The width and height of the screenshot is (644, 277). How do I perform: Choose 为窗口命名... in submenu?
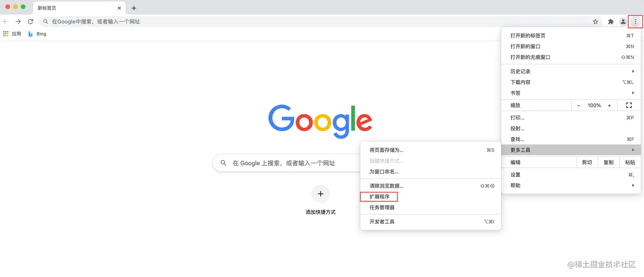tap(431, 172)
